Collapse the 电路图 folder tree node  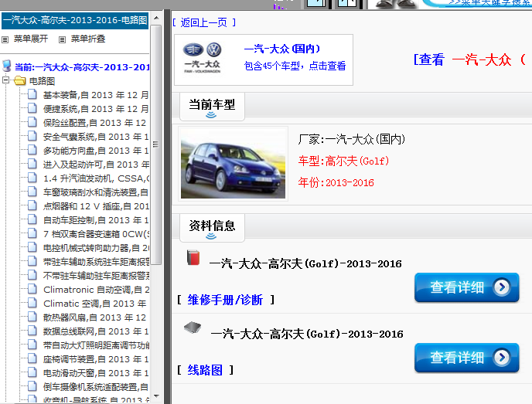(x=5, y=80)
